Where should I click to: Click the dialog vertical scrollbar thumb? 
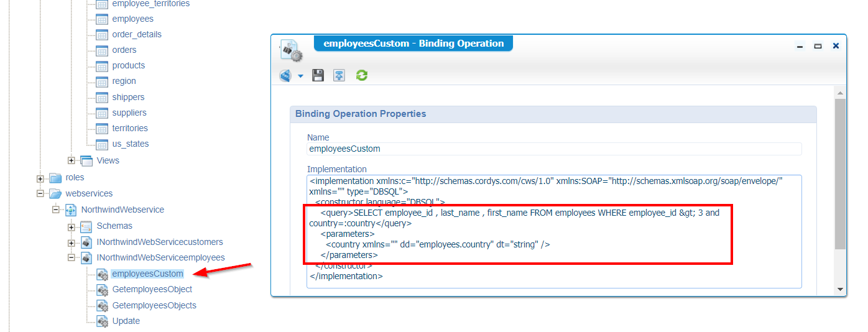point(840,173)
